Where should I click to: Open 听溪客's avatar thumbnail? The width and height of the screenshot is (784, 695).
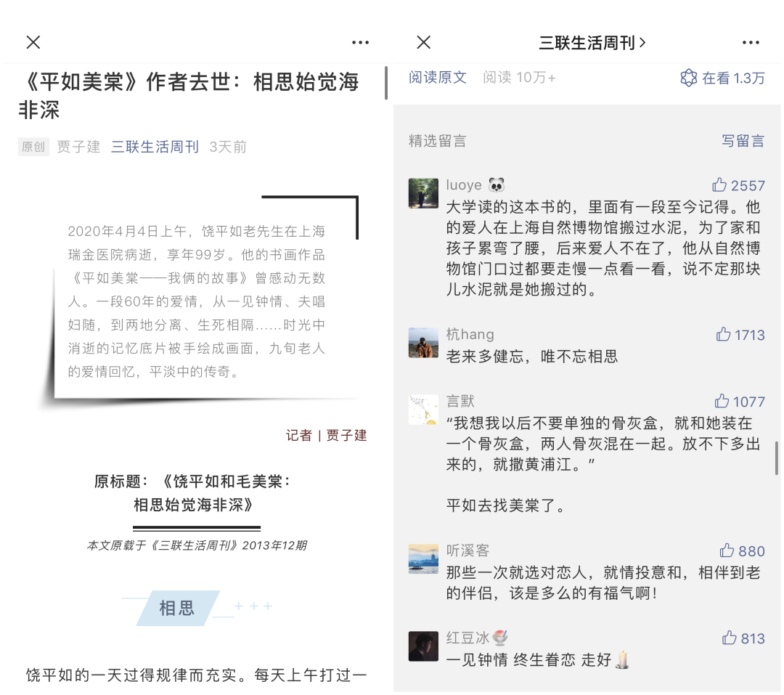423,559
